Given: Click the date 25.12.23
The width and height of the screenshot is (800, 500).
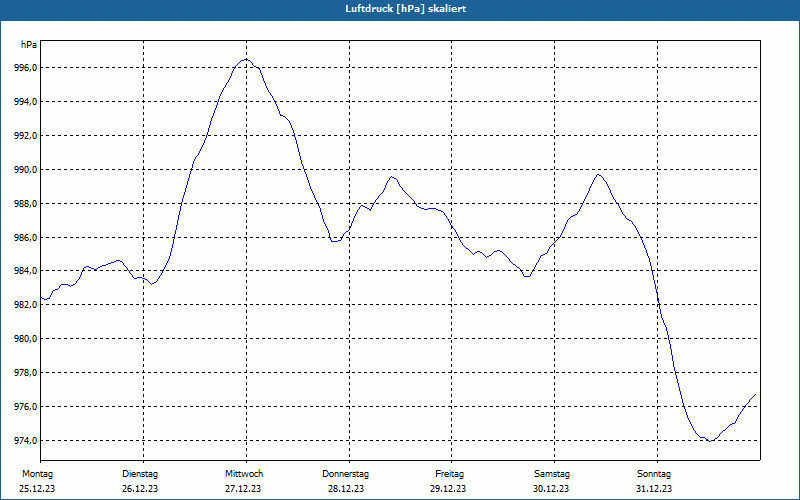Looking at the screenshot, I should (37, 489).
